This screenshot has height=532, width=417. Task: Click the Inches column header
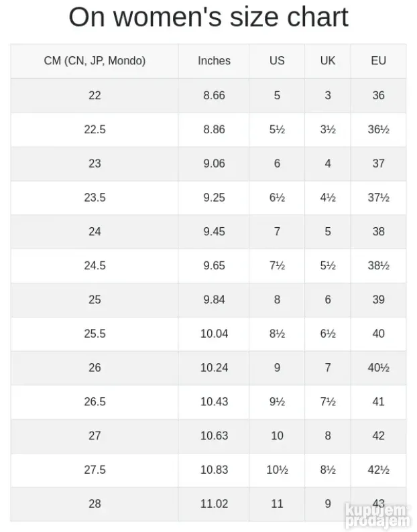point(214,61)
